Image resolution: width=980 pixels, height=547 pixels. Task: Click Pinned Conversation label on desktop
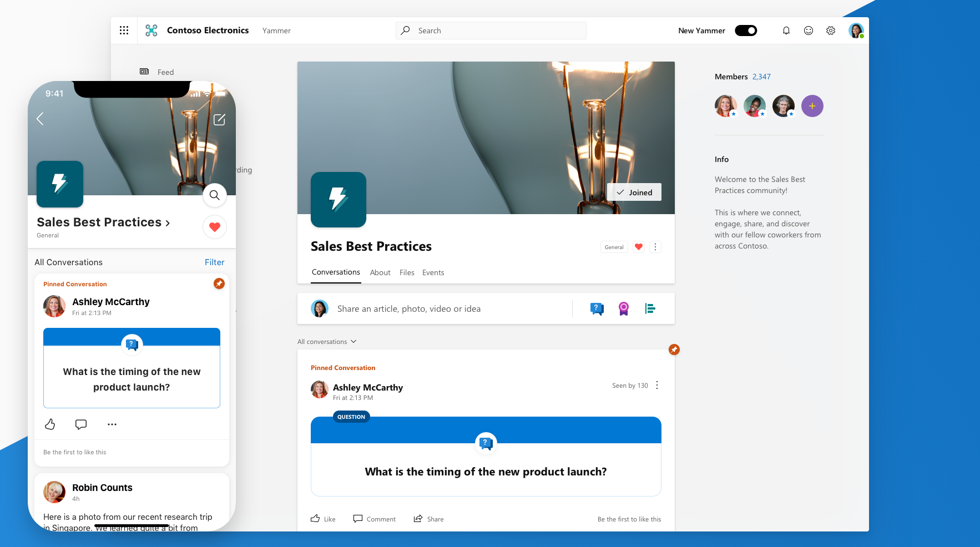[x=343, y=368]
